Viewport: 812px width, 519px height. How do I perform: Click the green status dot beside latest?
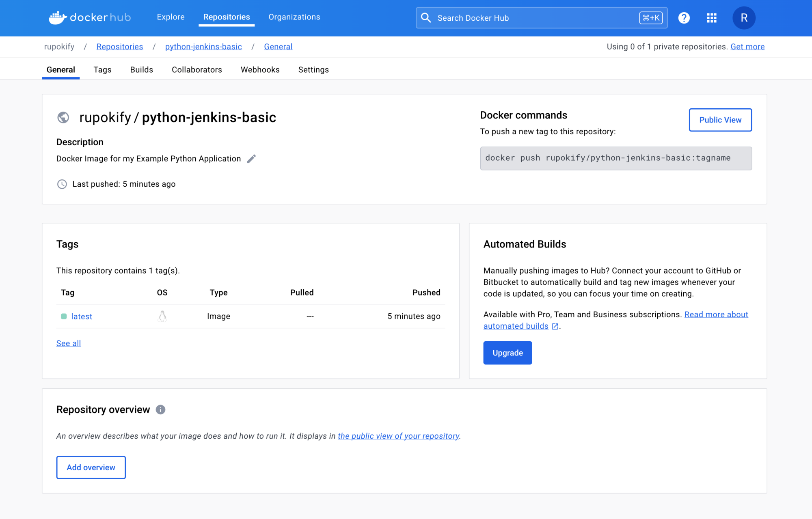click(x=64, y=317)
